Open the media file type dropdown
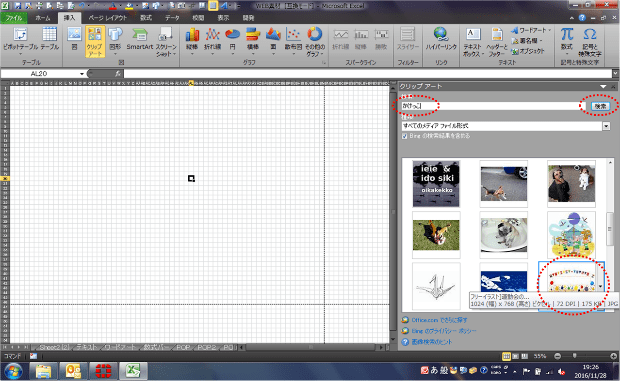The width and height of the screenshot is (620, 381). point(606,126)
